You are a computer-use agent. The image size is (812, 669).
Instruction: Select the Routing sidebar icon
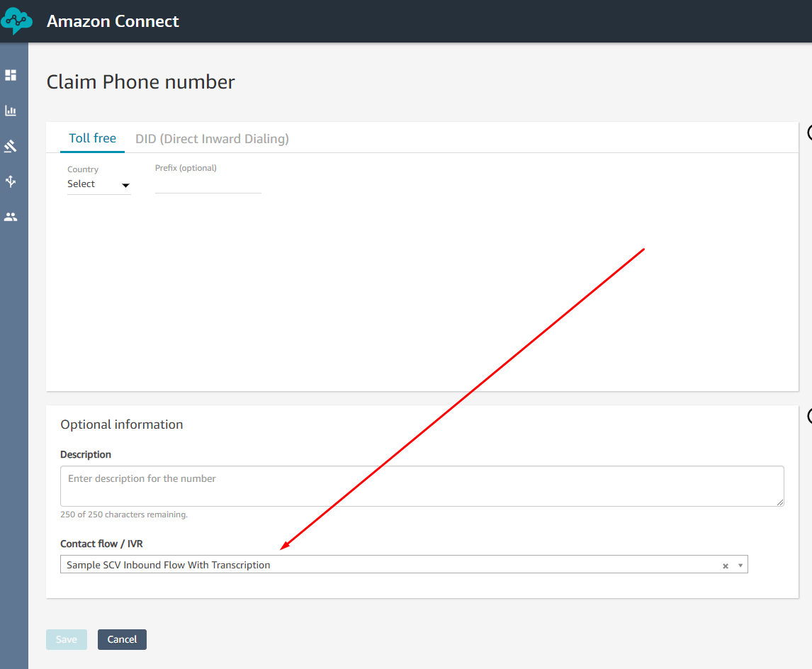pos(11,181)
